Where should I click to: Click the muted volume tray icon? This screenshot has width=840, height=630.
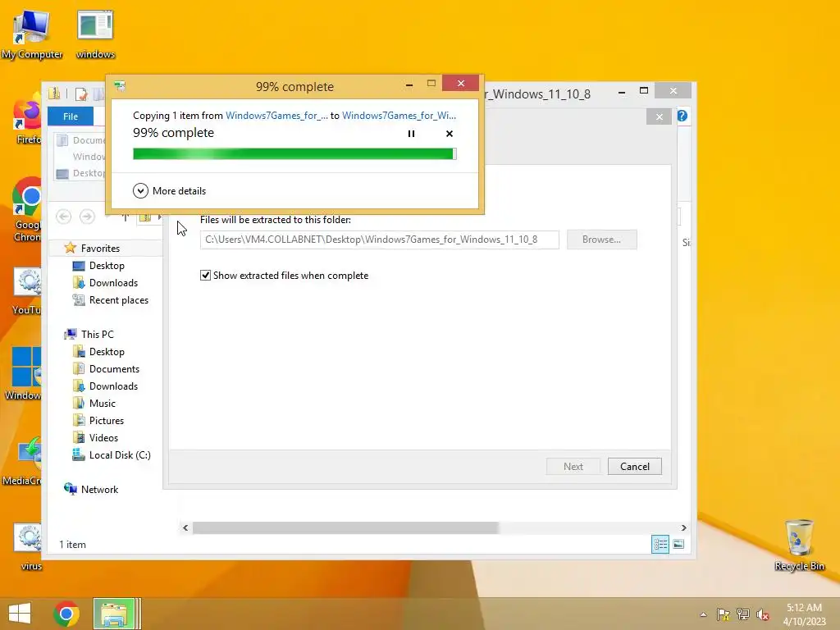pyautogui.click(x=763, y=614)
